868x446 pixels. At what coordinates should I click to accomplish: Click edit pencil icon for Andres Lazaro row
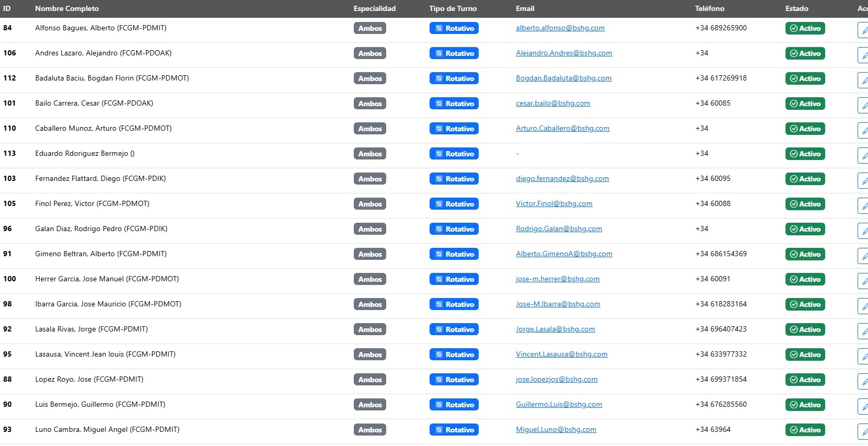[x=863, y=55]
